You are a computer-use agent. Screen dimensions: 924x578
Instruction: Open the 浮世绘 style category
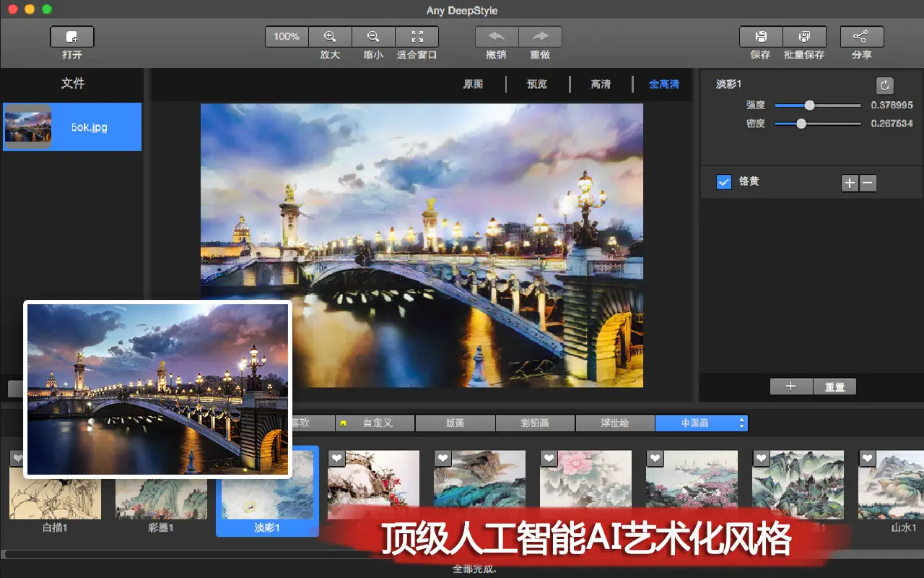click(x=615, y=423)
